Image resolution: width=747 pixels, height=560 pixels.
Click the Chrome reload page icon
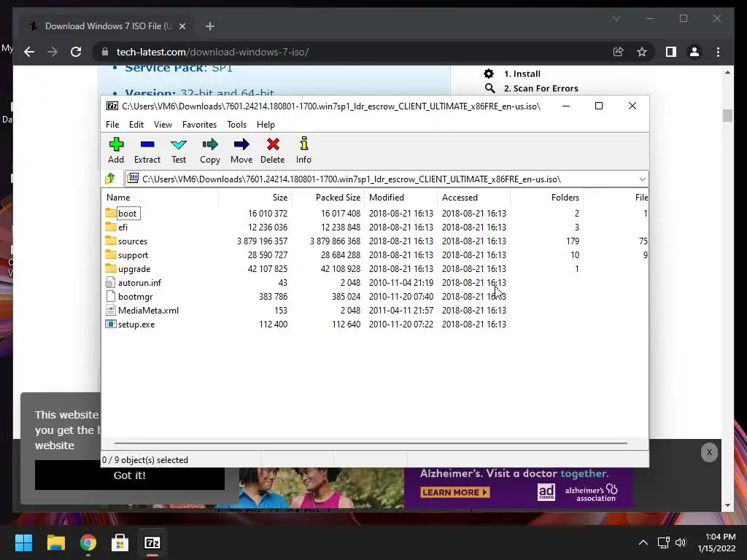(x=76, y=52)
